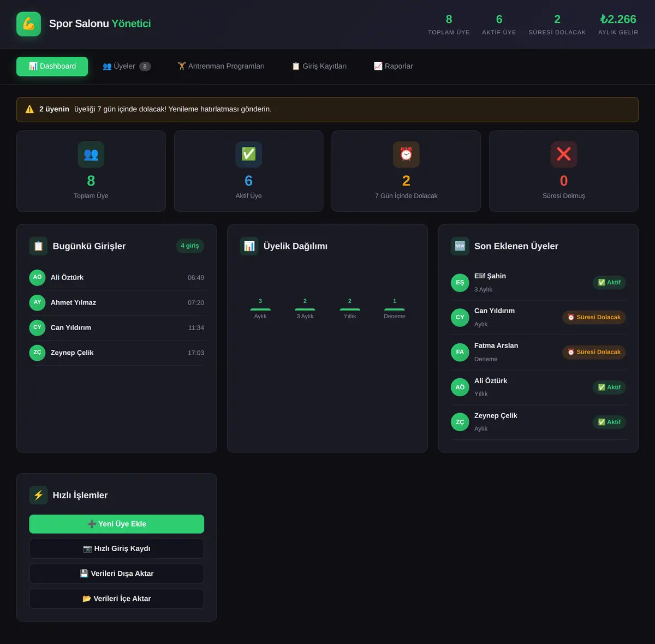Image resolution: width=655 pixels, height=644 pixels.
Task: Click the Verileri İçe Aktar button
Action: 117,599
